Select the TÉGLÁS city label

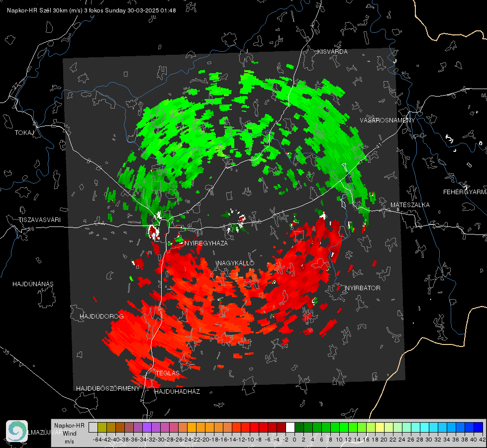pyautogui.click(x=168, y=373)
